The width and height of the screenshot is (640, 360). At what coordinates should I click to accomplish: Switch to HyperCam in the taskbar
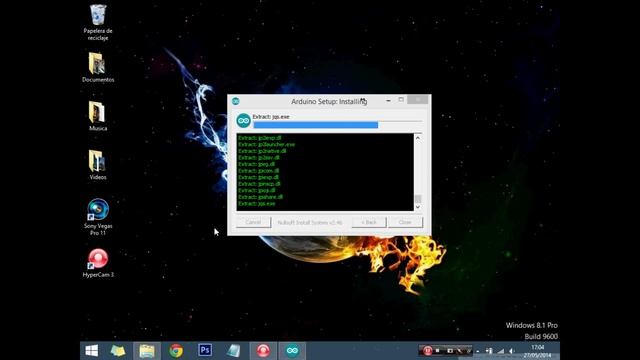[x=263, y=351]
